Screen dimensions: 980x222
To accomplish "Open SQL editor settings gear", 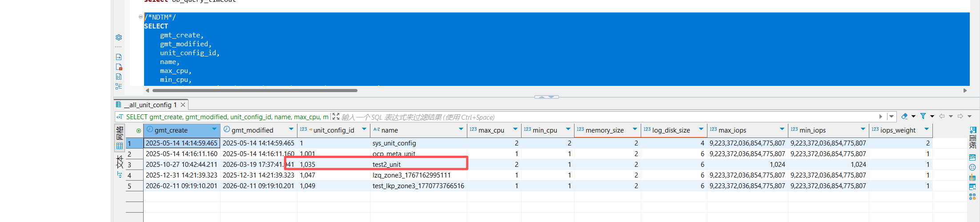I will 119,37.
